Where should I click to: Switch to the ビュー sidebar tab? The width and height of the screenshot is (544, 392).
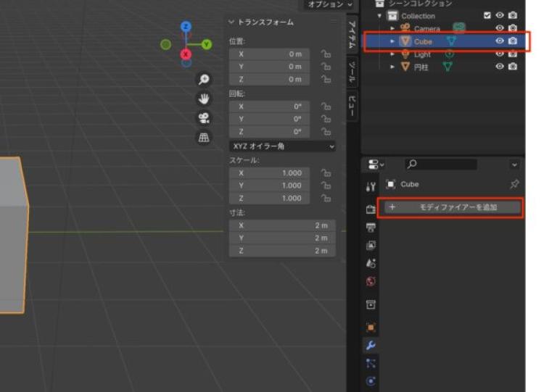(x=352, y=105)
